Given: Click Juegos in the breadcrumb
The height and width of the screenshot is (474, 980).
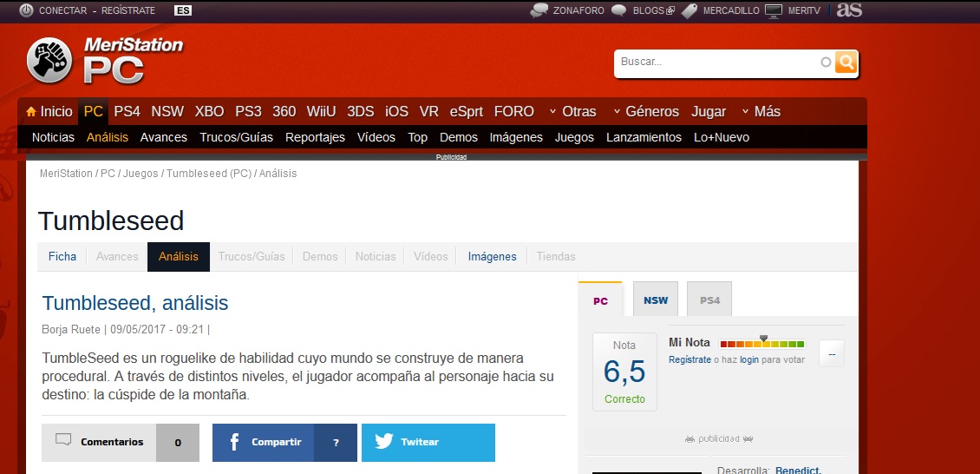Looking at the screenshot, I should click(140, 174).
